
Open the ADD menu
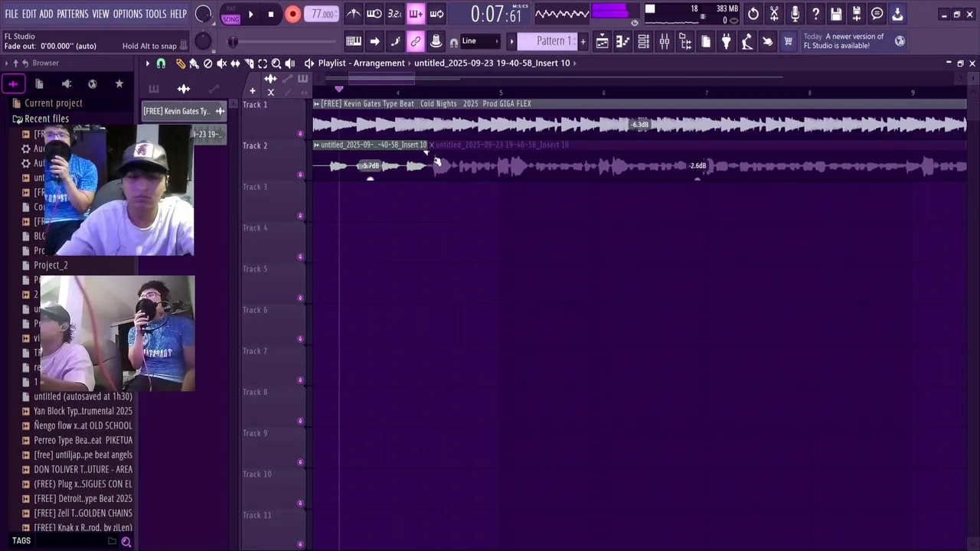click(x=47, y=14)
